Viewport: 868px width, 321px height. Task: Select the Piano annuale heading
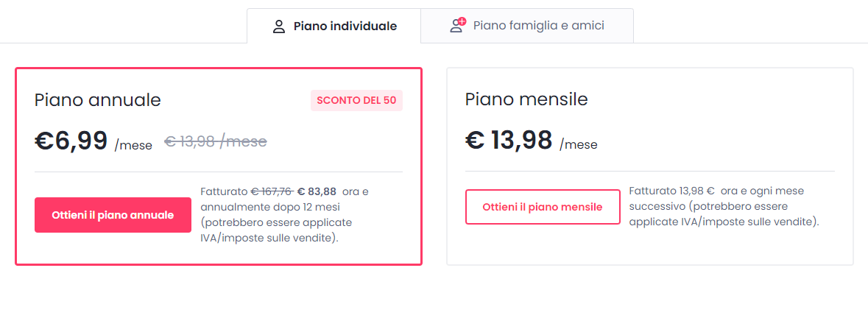[x=97, y=100]
